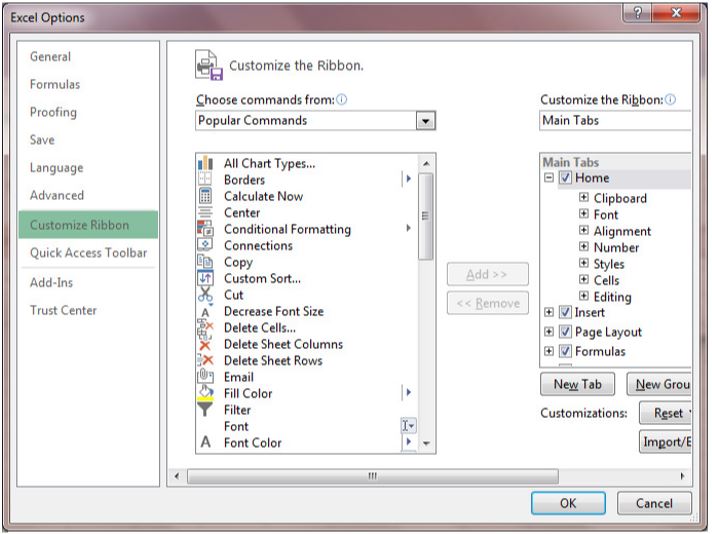Viewport: 712px width, 534px height.
Task: Click the Calculate Now calculator icon
Action: coord(205,196)
